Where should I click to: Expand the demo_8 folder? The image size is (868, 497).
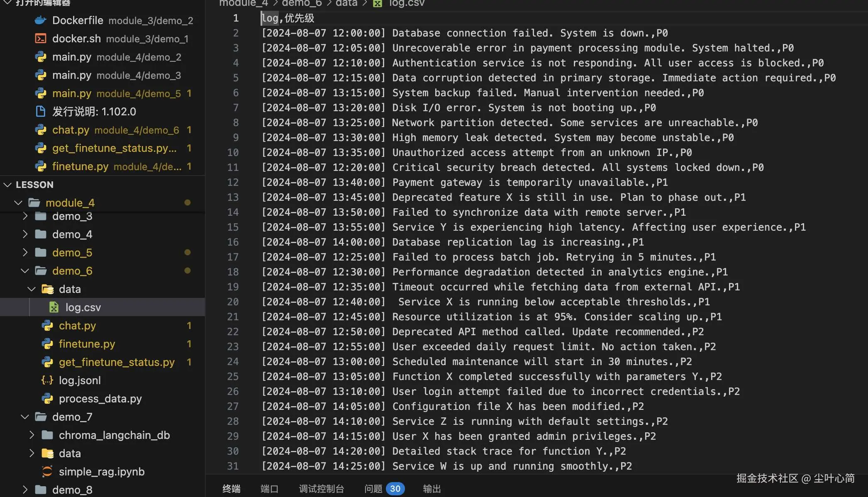[x=25, y=490]
